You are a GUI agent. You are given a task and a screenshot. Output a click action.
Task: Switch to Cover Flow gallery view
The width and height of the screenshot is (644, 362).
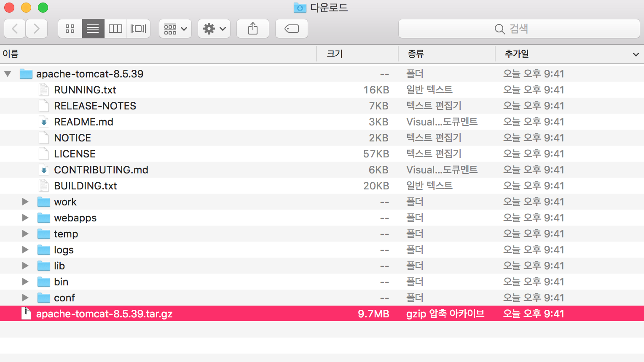pos(138,29)
